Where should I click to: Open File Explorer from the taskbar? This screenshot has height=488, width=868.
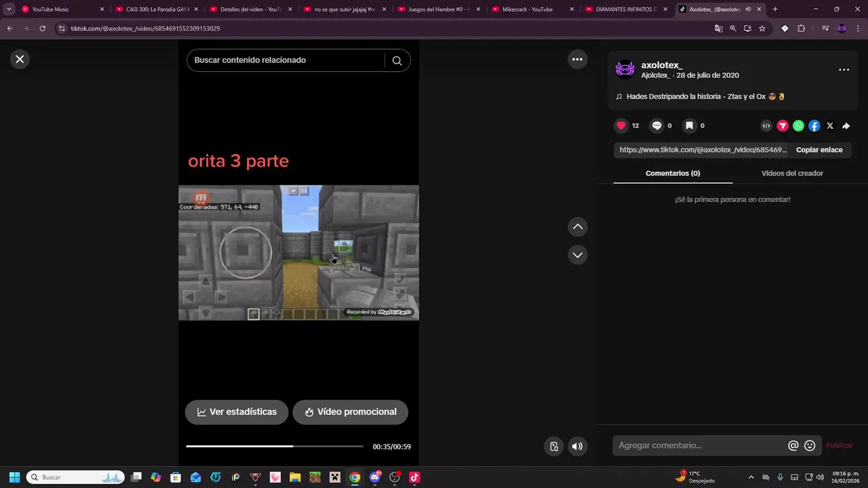[295, 477]
